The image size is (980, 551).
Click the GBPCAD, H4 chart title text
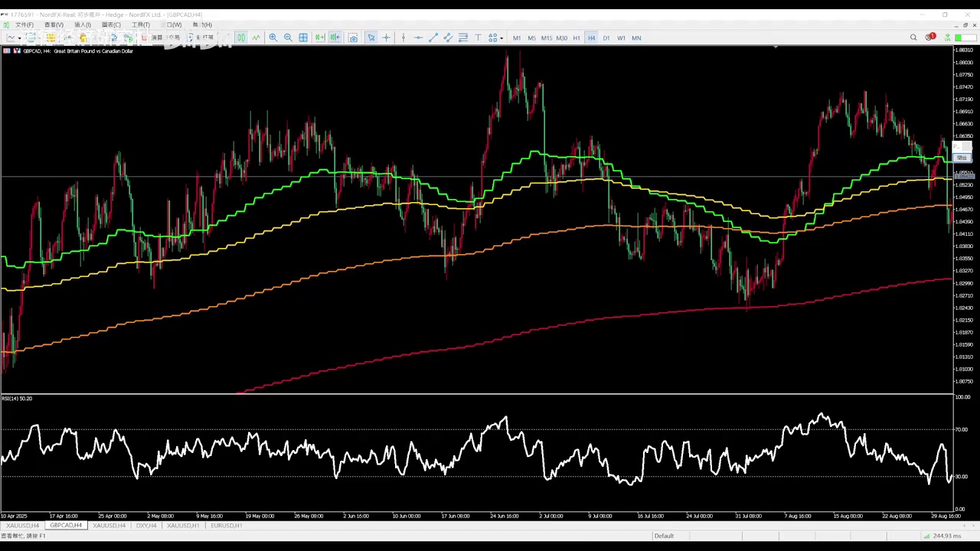78,51
